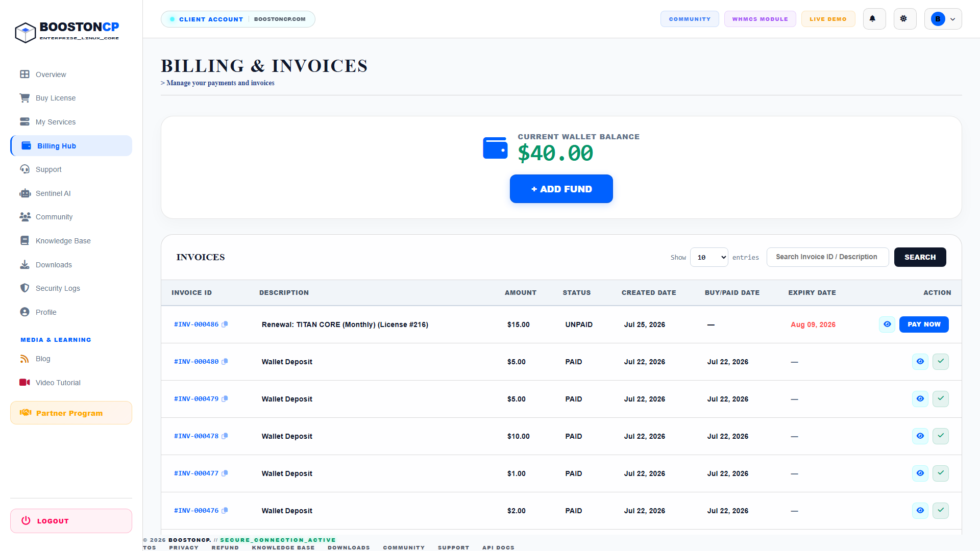Screen dimensions: 980x551
Task: Go to Buy License page
Action: tap(71, 98)
